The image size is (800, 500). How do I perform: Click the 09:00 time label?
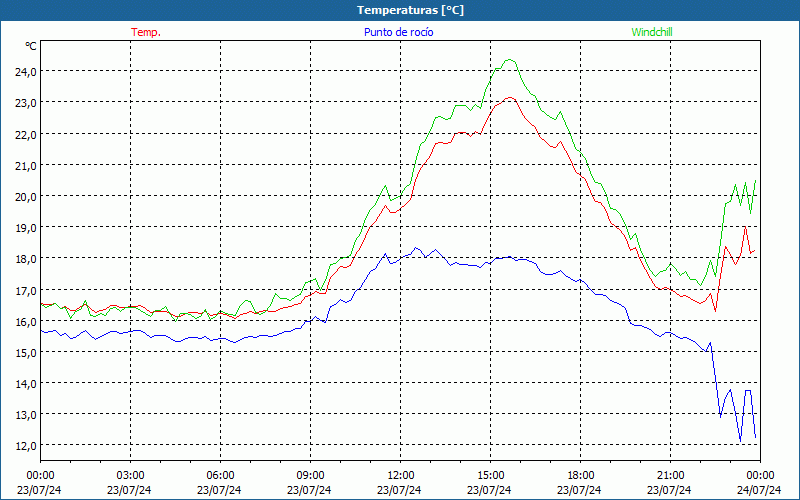[310, 476]
